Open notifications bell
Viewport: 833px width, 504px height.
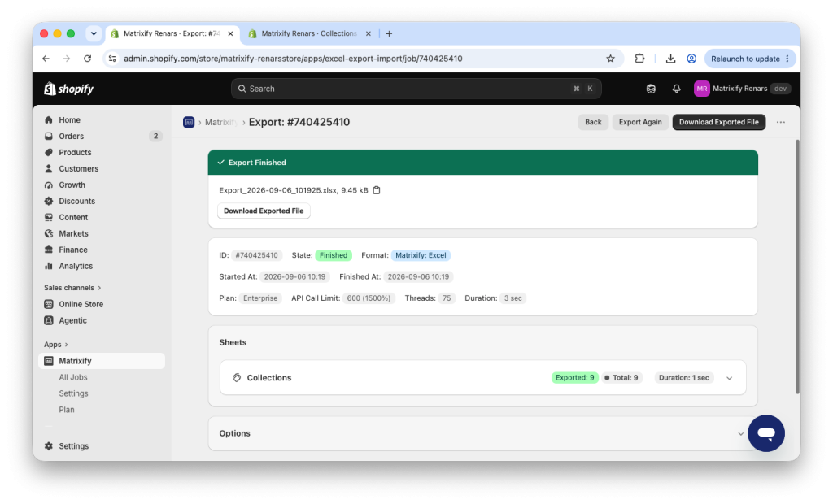pyautogui.click(x=676, y=89)
